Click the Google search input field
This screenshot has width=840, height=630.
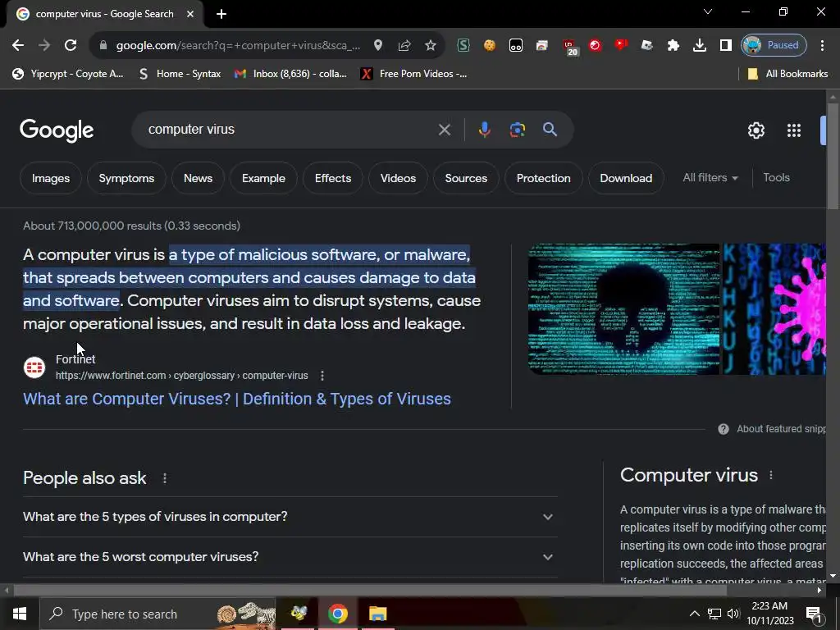tap(290, 130)
